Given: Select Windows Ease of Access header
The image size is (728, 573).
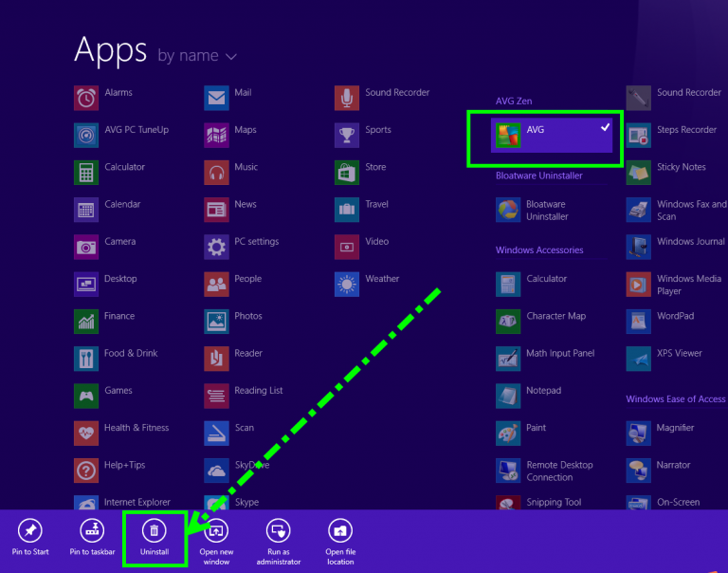Looking at the screenshot, I should pyautogui.click(x=676, y=399).
